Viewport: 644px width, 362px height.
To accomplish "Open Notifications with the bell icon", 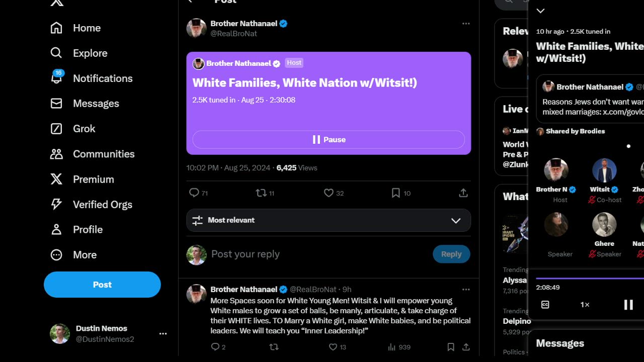I will [x=56, y=78].
